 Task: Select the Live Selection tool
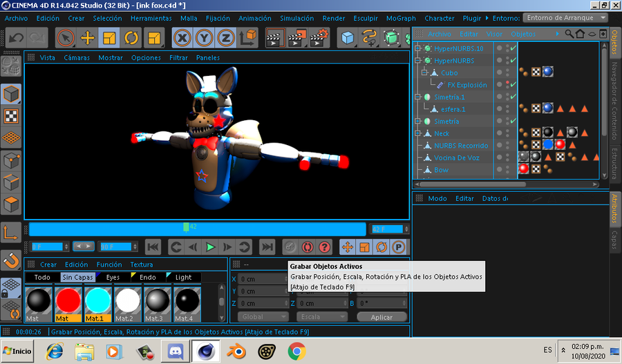pos(66,38)
